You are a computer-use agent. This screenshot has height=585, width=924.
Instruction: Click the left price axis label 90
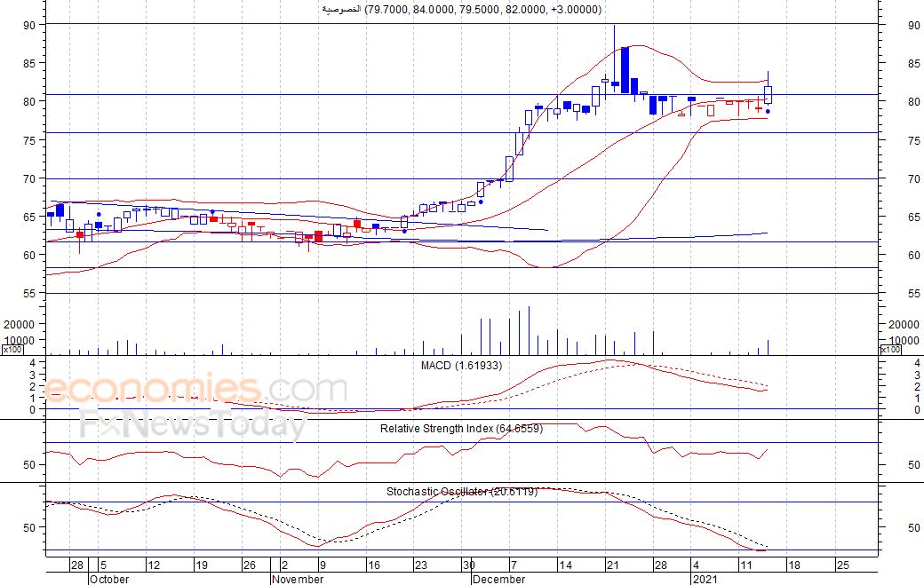pos(29,26)
